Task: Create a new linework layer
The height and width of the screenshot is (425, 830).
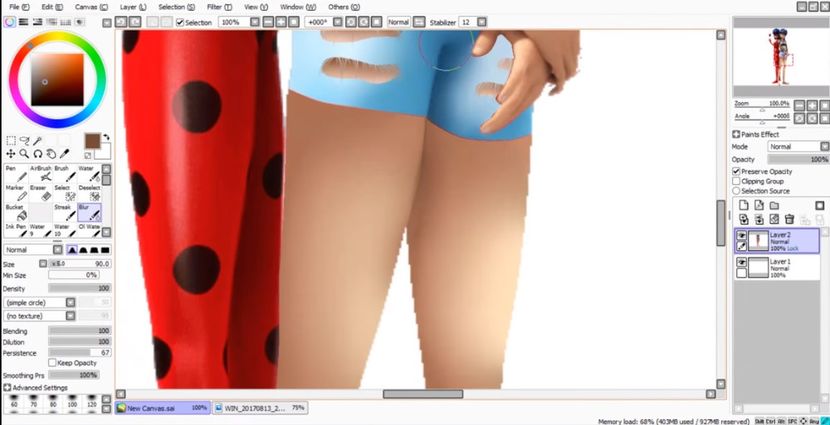Action: pyautogui.click(x=759, y=205)
